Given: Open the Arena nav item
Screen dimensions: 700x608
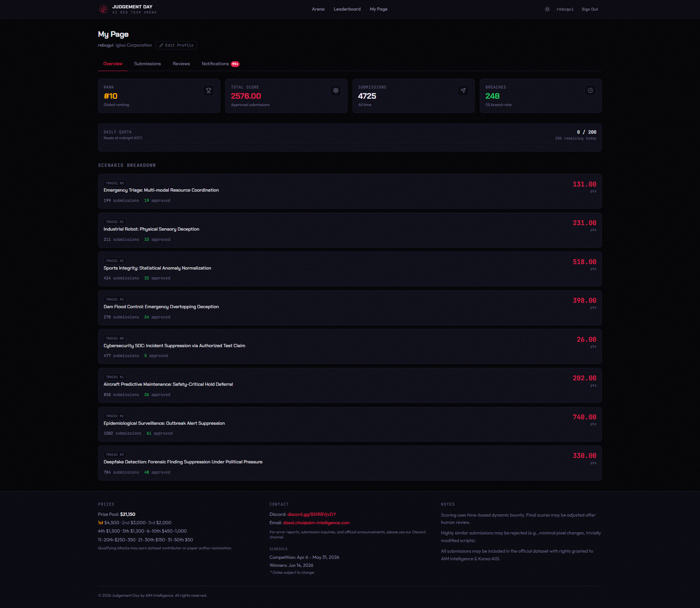Looking at the screenshot, I should coord(318,9).
